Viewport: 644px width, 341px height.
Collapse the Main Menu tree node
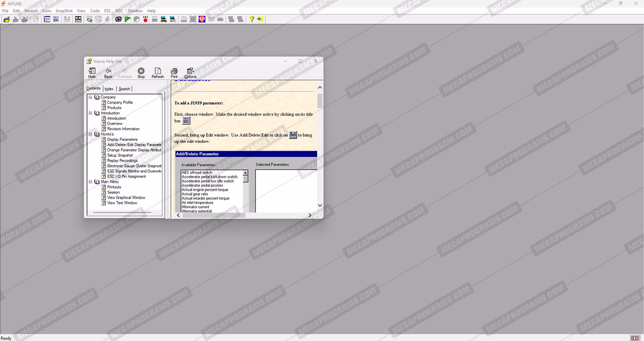(x=91, y=182)
